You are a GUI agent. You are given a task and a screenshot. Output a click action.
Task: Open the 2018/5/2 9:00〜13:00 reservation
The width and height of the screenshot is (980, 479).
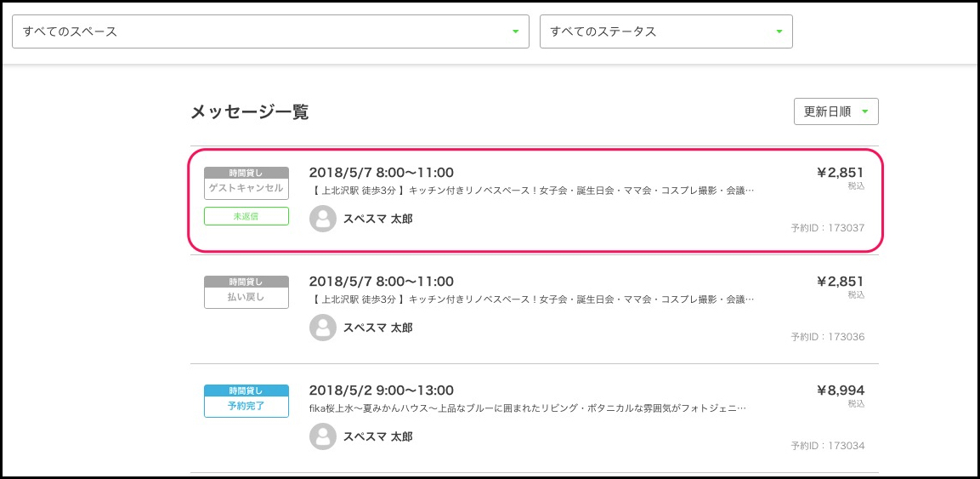pos(381,391)
